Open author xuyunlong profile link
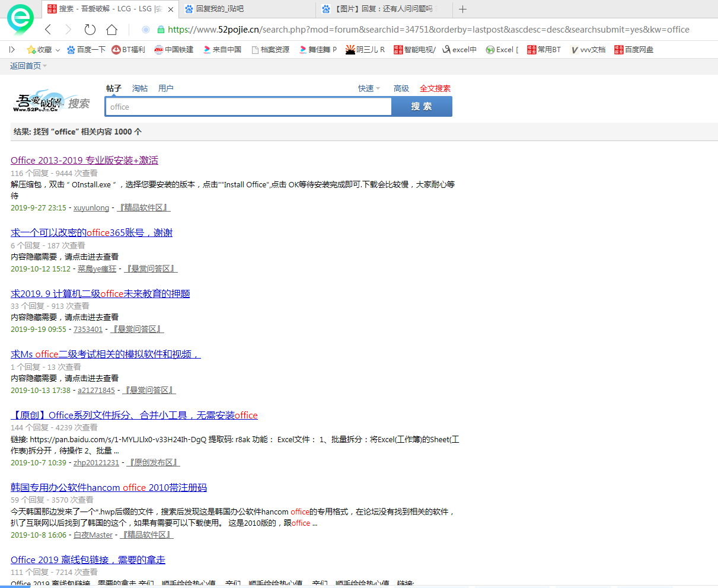Screen dimensions: 718x588 coord(91,208)
